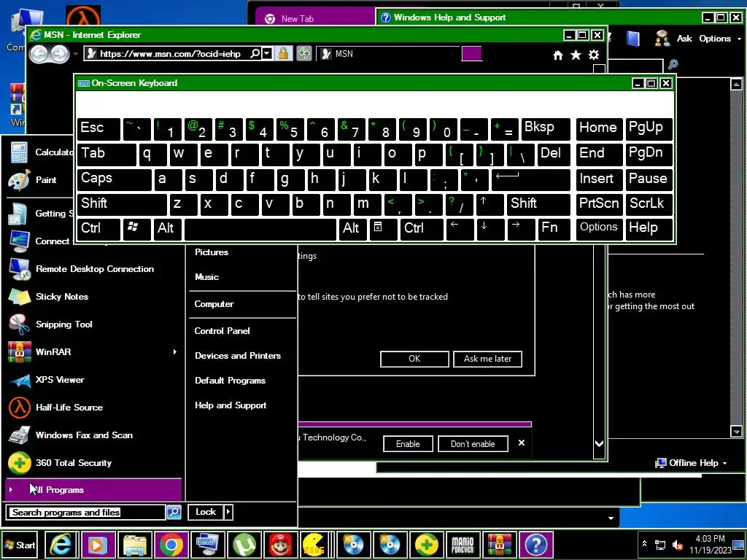Click the Internet Explorer forward arrow
Viewport: 747px width, 560px height.
[60, 54]
